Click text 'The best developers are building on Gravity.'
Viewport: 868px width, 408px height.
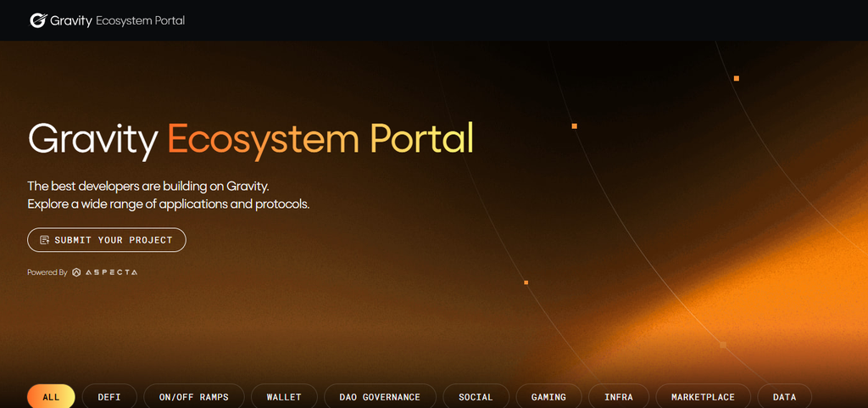(148, 186)
